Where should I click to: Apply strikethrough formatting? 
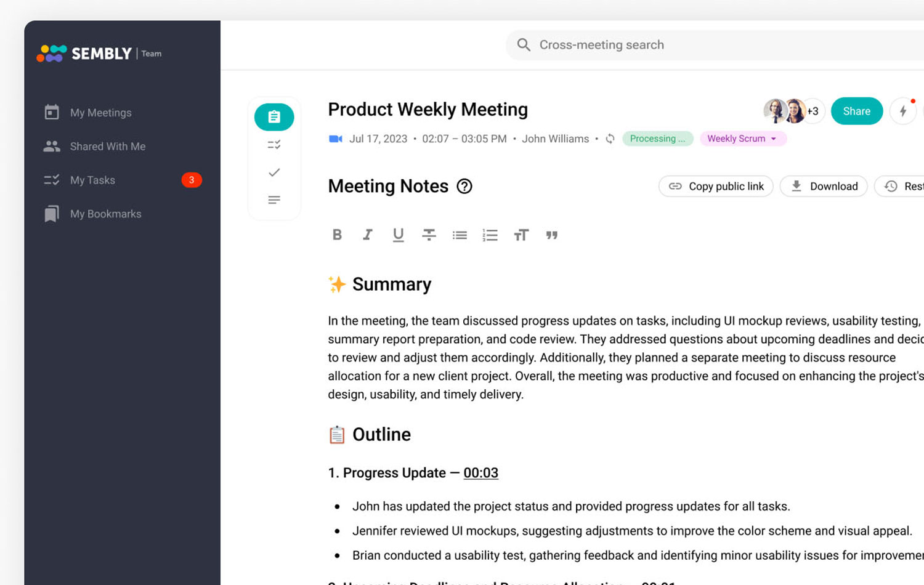429,235
